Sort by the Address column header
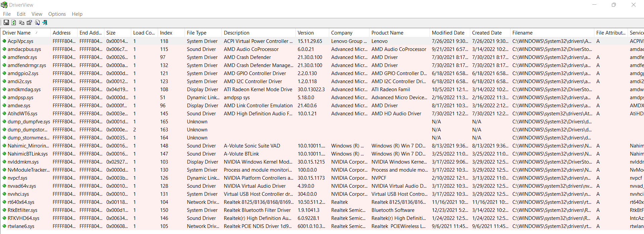This screenshot has width=644, height=234. point(64,33)
